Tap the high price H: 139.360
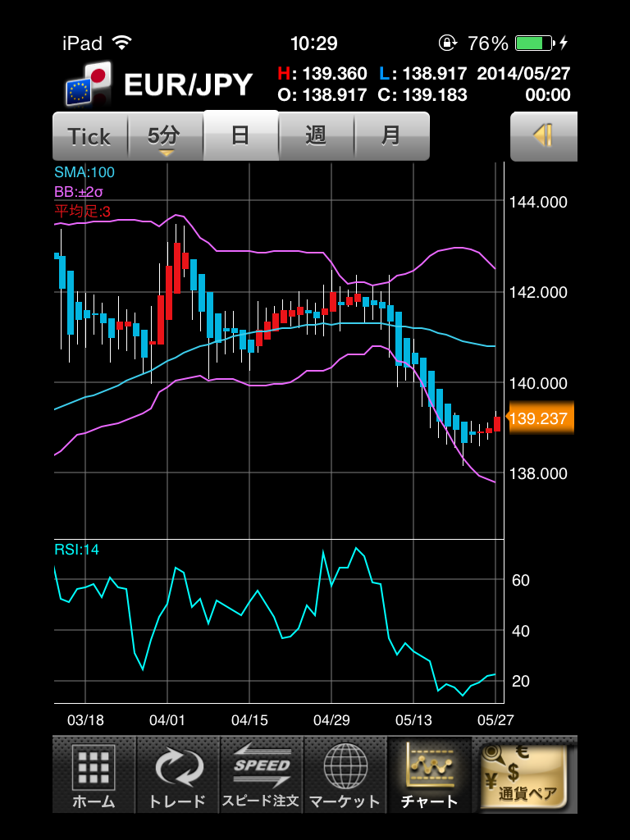The height and width of the screenshot is (840, 630). [x=322, y=73]
